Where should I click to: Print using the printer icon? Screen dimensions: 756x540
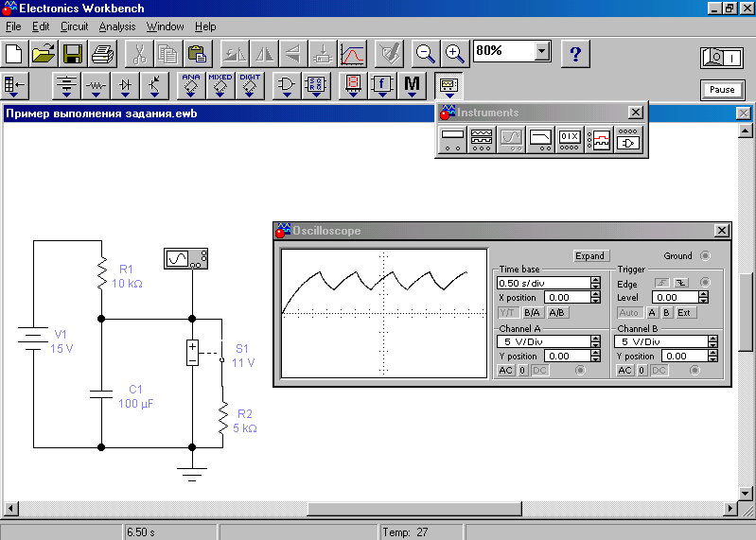tap(102, 54)
